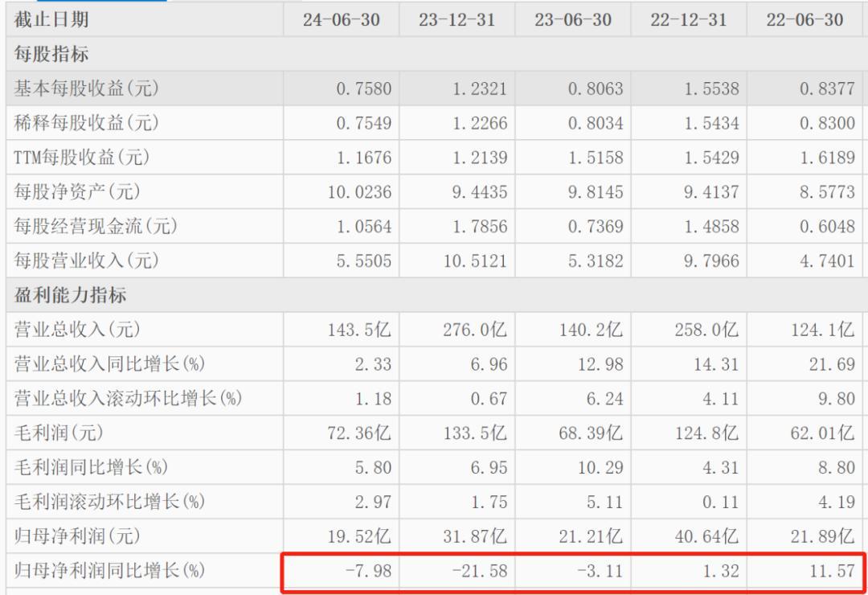This screenshot has width=868, height=595.
Task: Click the 每股经营现金流(元) row label
Action: pyautogui.click(x=96, y=226)
